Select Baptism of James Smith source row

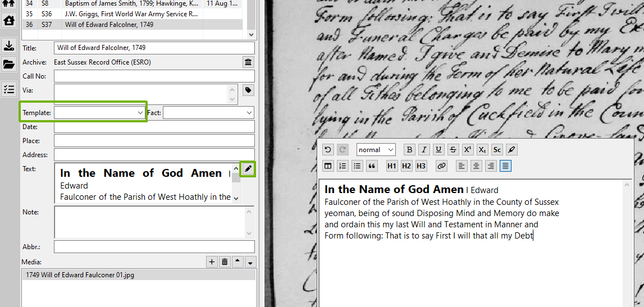click(131, 3)
